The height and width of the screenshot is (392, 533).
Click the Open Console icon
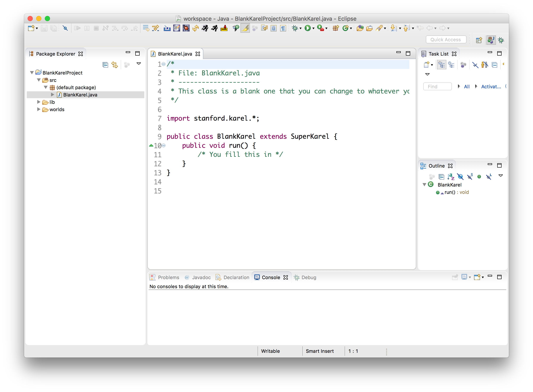click(x=477, y=277)
